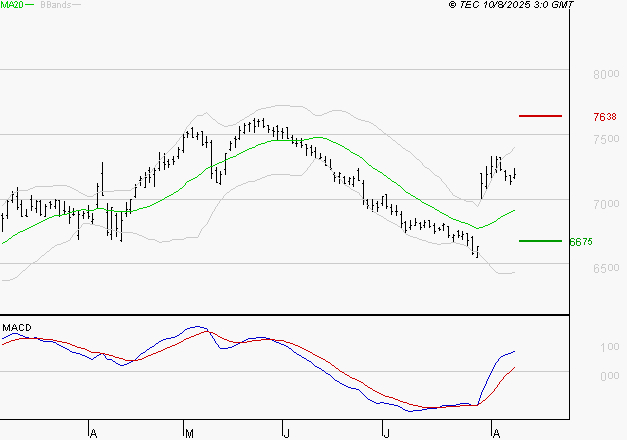The image size is (627, 440).
Task: Click the red resistance level line
Action: pyautogui.click(x=540, y=116)
